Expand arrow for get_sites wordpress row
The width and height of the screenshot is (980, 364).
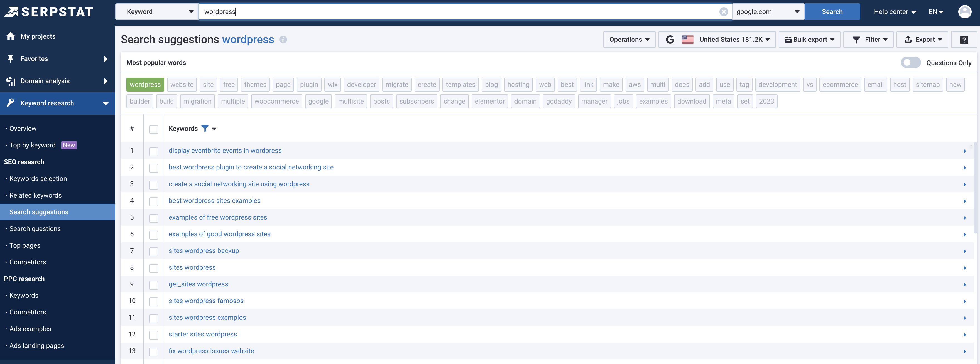pyautogui.click(x=965, y=284)
